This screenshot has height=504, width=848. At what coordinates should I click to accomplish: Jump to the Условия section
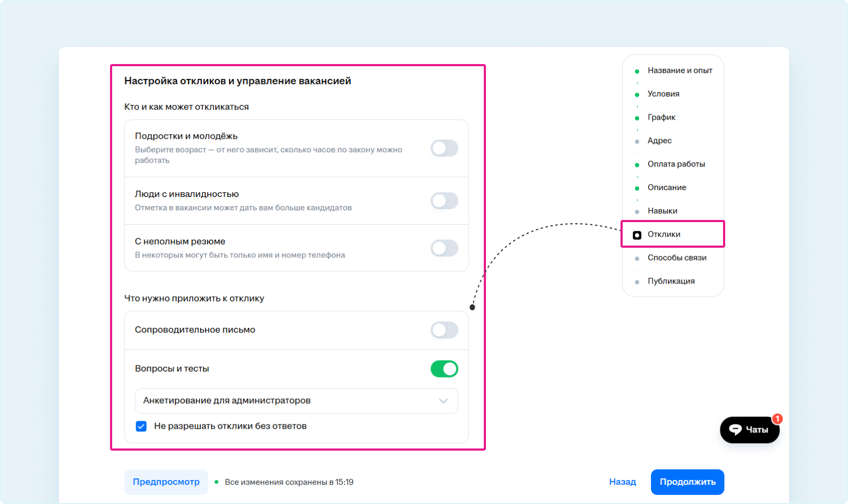tap(663, 94)
